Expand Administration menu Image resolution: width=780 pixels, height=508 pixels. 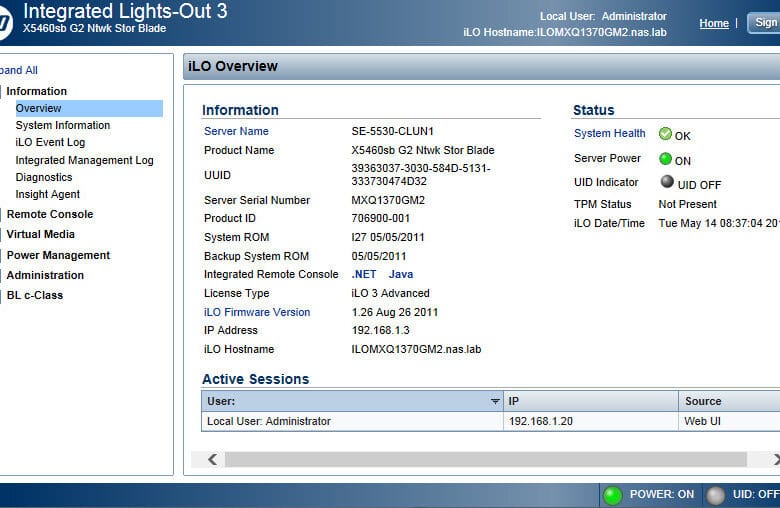pyautogui.click(x=45, y=275)
